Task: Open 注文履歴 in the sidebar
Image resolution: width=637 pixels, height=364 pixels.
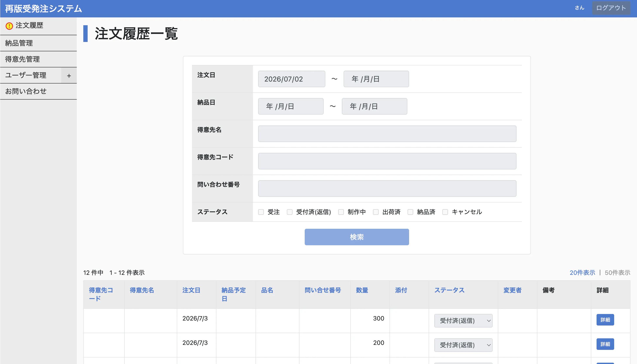Action: coord(29,25)
